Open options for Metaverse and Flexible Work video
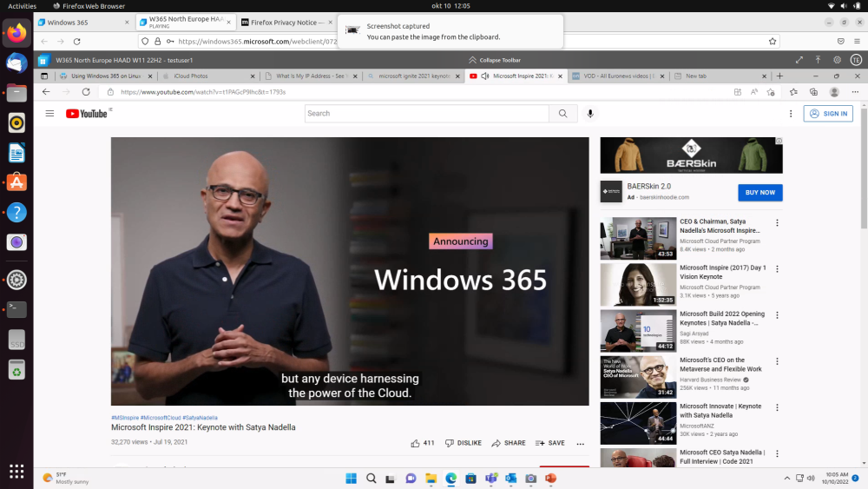The width and height of the screenshot is (868, 489). (777, 361)
